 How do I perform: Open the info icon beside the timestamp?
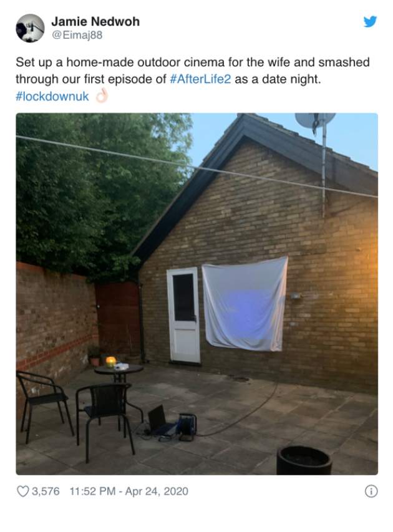point(371,491)
